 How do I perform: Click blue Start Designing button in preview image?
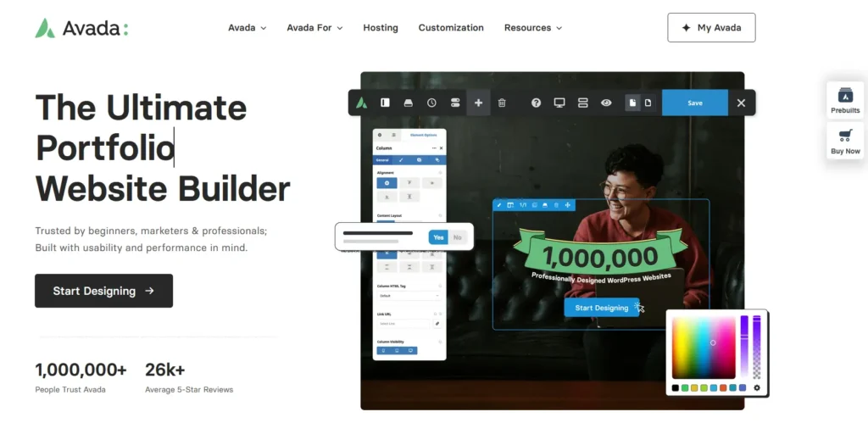coord(602,308)
